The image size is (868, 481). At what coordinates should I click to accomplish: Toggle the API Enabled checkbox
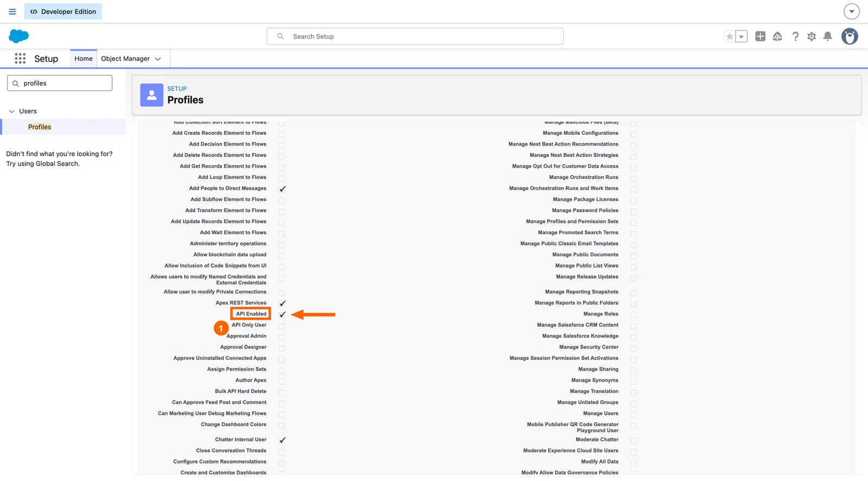point(282,314)
